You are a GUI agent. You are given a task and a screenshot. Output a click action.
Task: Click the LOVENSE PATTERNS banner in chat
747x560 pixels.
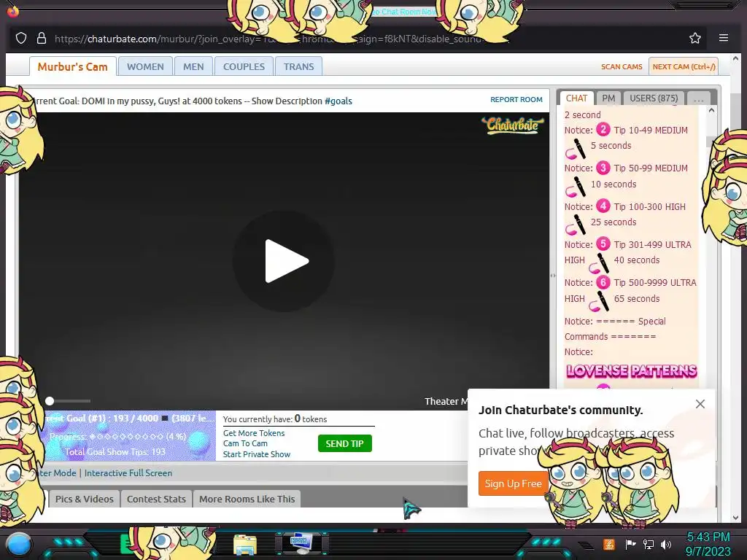coord(631,371)
